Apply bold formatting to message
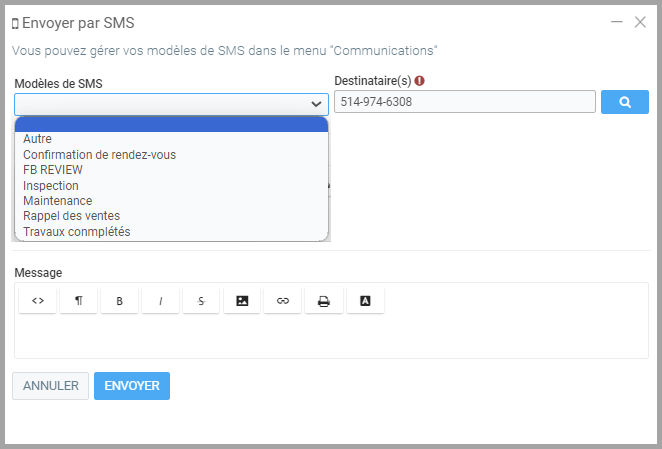This screenshot has width=662, height=449. point(119,300)
